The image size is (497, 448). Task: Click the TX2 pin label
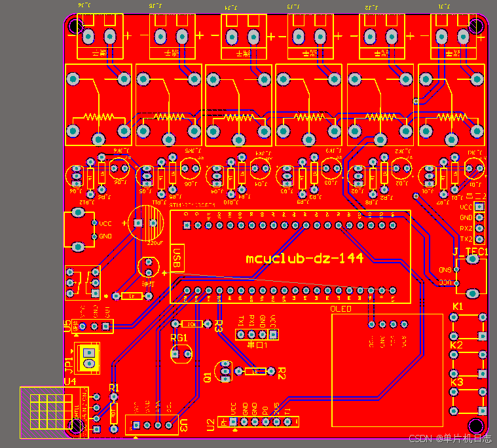point(466,239)
